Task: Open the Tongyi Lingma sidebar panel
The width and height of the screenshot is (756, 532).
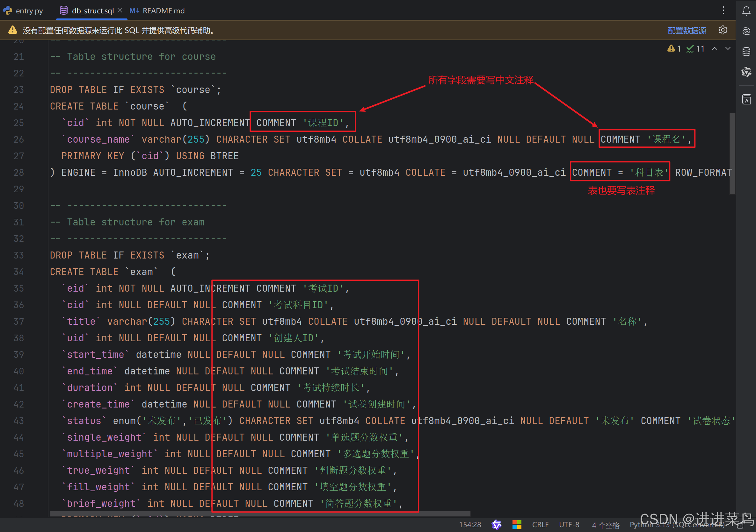Action: pyautogui.click(x=746, y=72)
